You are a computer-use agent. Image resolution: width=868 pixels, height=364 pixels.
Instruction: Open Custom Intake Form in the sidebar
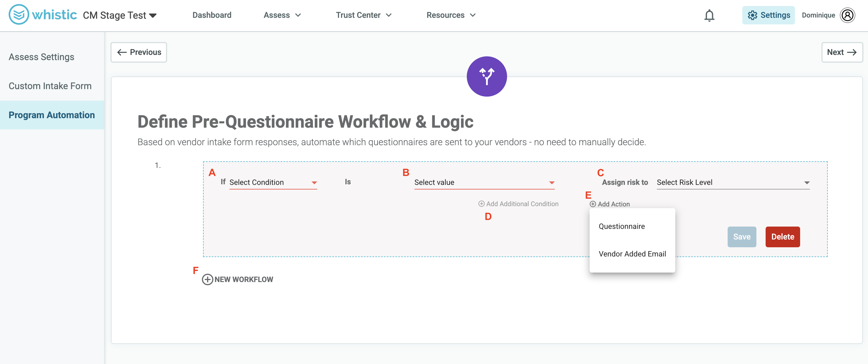click(x=50, y=86)
